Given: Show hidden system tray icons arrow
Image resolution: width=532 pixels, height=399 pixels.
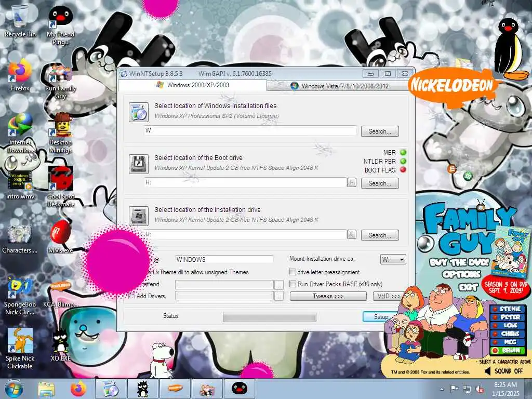Looking at the screenshot, I should coord(442,389).
